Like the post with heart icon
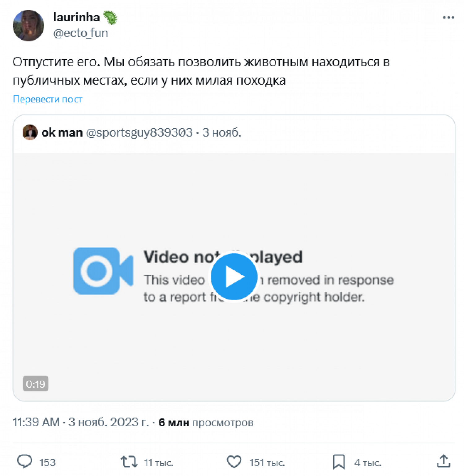Image resolution: width=464 pixels, height=476 pixels. 234,462
